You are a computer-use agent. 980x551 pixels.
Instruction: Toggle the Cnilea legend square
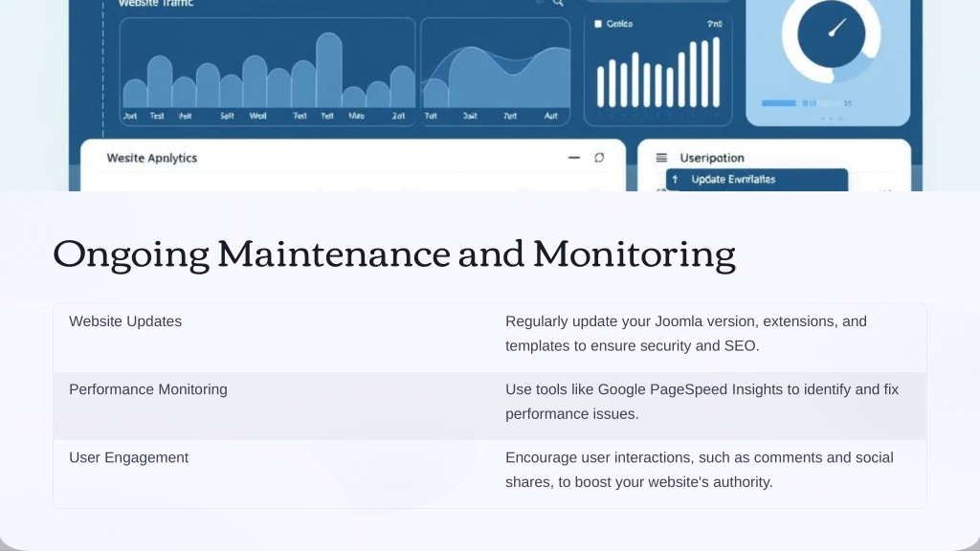597,24
